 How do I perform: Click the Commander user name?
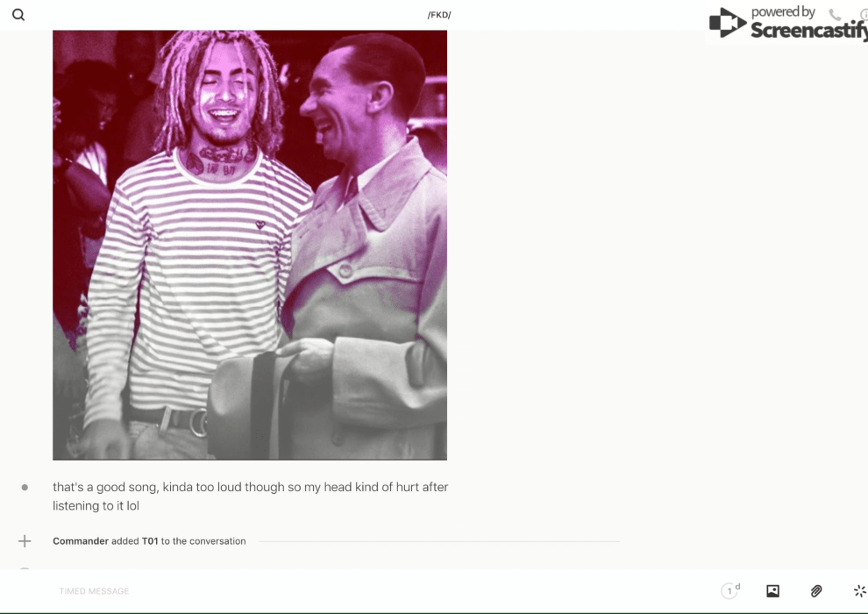point(81,541)
